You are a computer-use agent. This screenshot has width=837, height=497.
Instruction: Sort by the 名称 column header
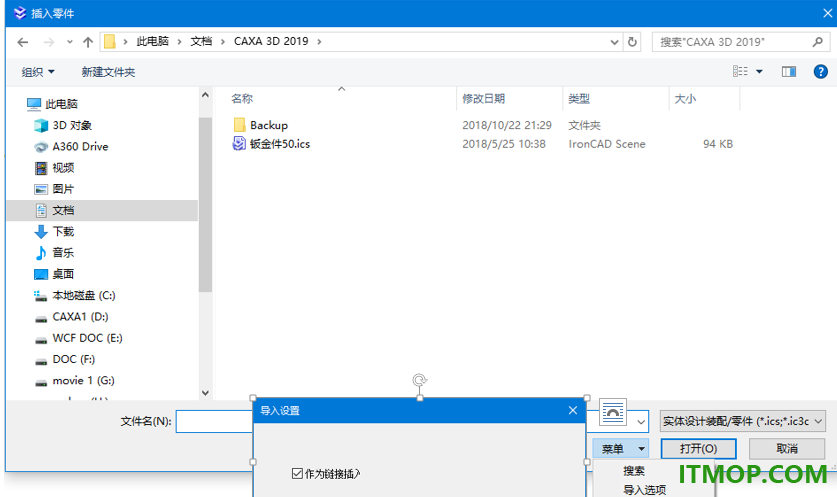tap(242, 99)
